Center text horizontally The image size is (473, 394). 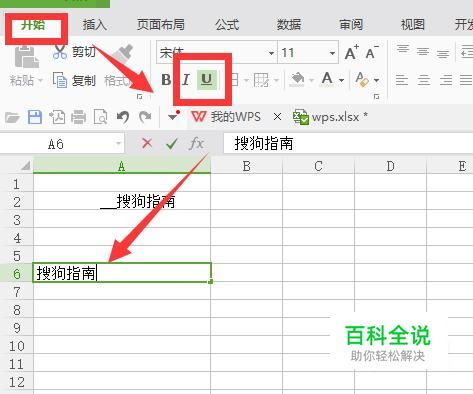(423, 80)
